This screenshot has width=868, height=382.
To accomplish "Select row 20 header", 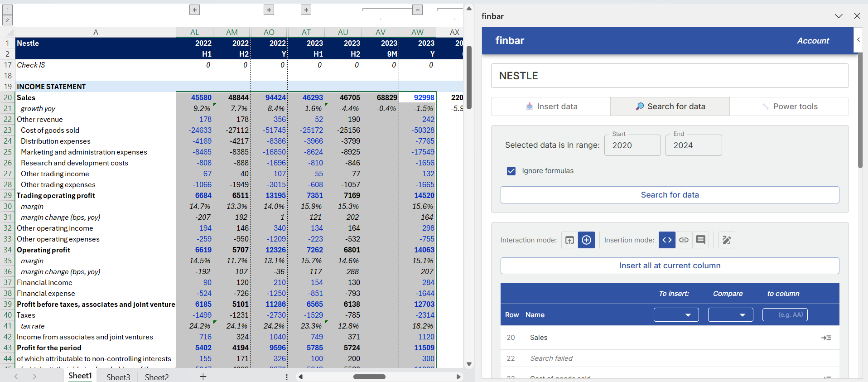I will click(8, 97).
